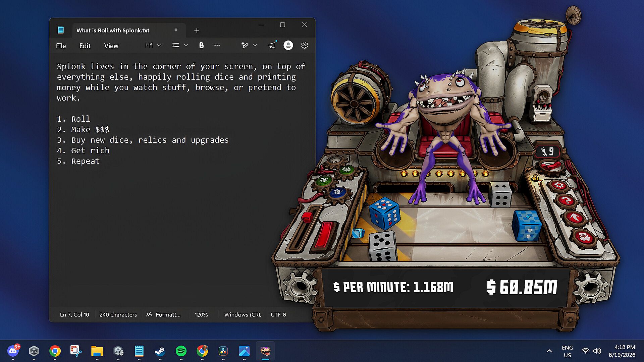The width and height of the screenshot is (644, 362).
Task: Click the '2. Make $$$' line
Action: point(83,129)
